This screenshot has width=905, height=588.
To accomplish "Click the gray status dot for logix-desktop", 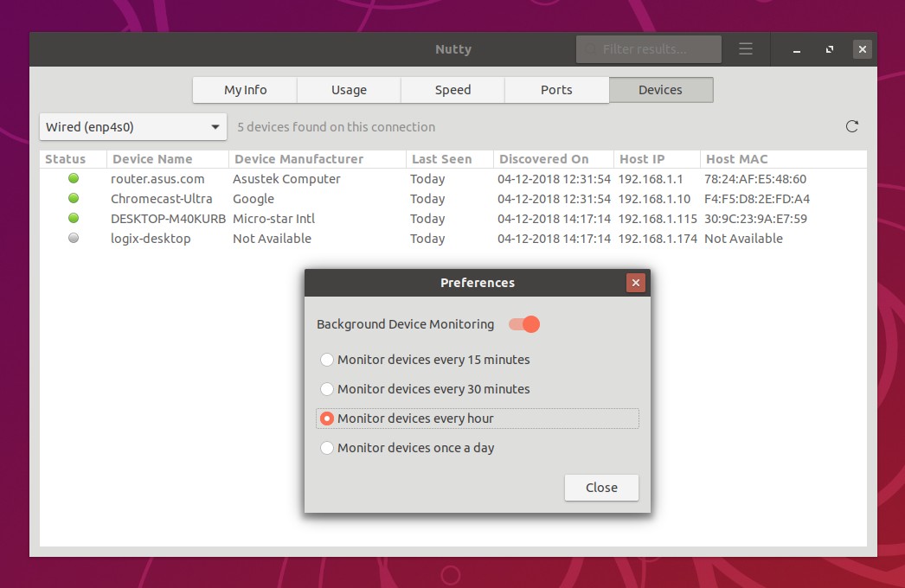I will pos(74,238).
